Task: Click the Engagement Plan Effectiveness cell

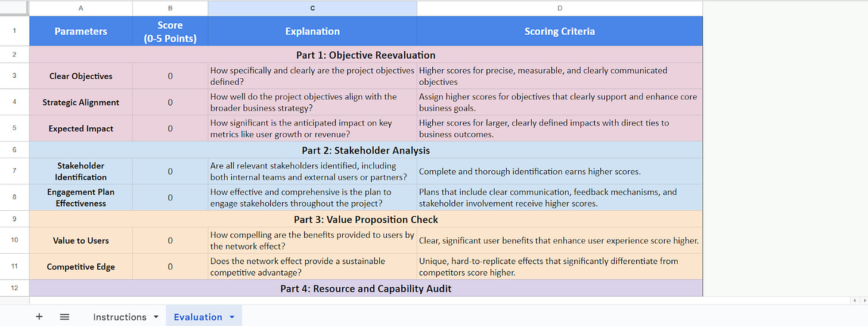Action: [81, 198]
